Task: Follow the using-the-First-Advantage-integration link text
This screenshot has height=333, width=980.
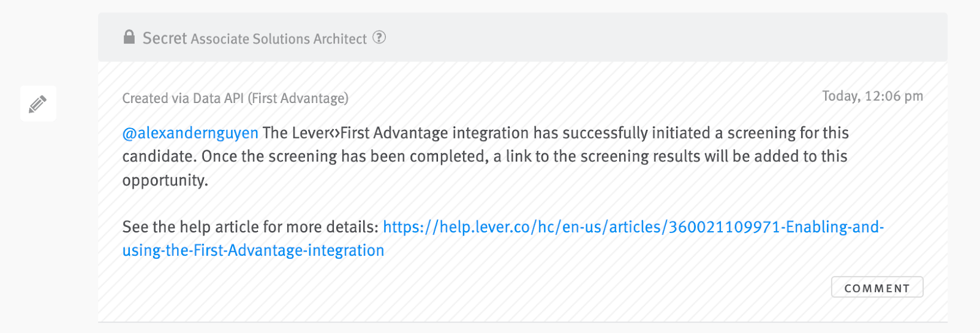Action: click(253, 250)
